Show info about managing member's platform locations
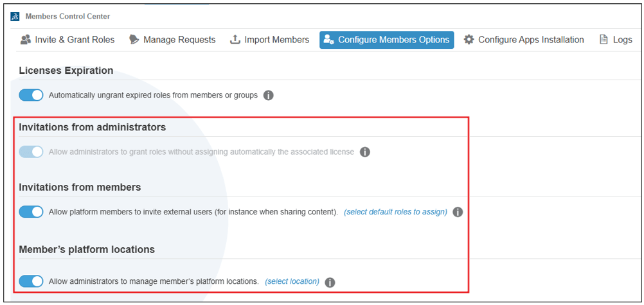644x305 pixels. click(x=330, y=283)
